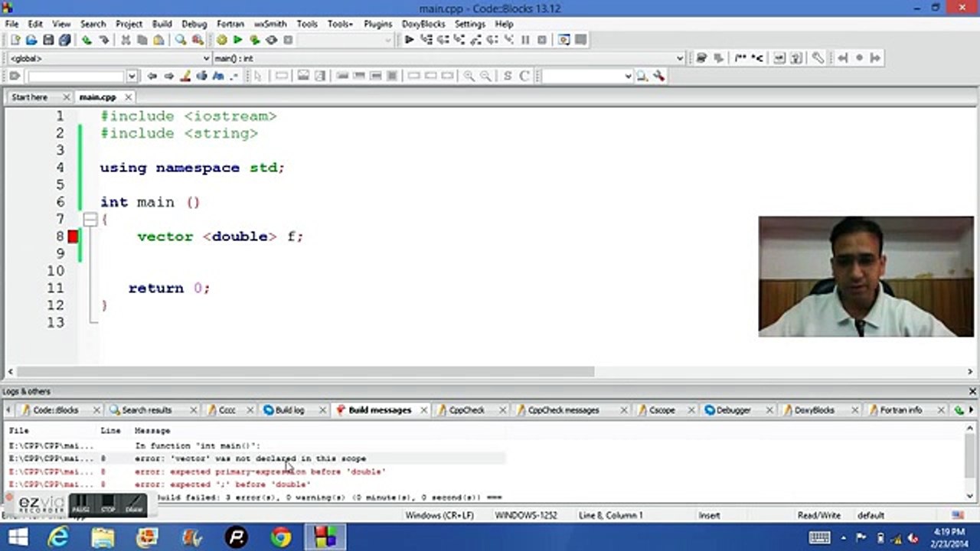Pause the debugger icon
This screenshot has width=980, height=551.
(525, 40)
